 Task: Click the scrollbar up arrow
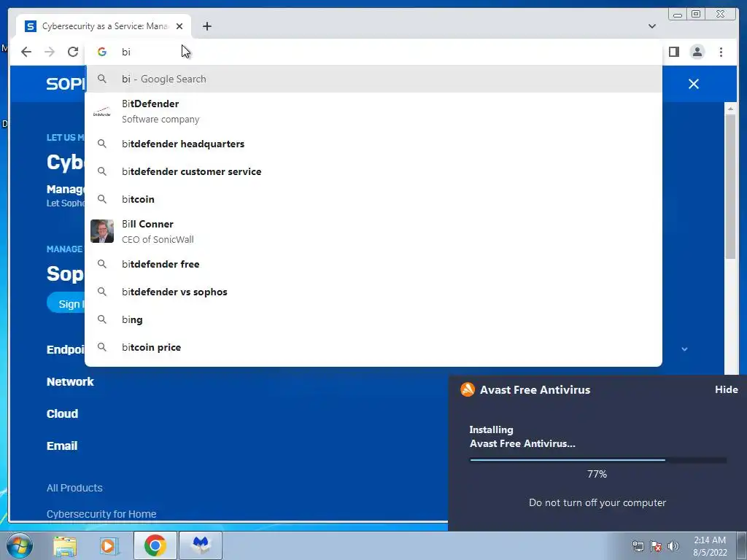730,109
